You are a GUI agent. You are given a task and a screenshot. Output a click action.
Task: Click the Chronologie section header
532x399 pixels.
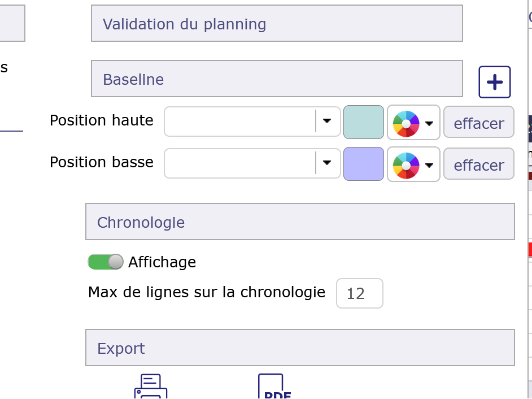coord(300,222)
